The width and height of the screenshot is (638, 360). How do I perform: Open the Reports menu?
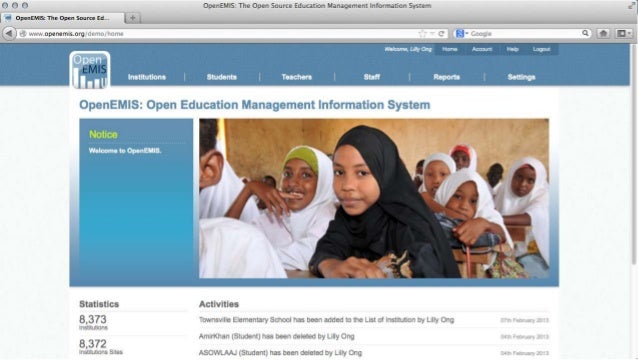[x=447, y=77]
